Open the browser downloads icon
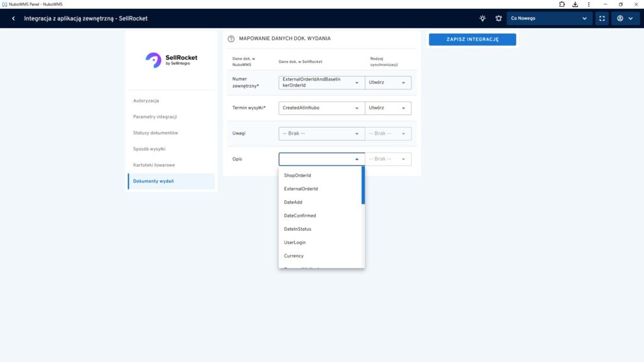Screen dimensions: 644x362 tap(575, 4)
